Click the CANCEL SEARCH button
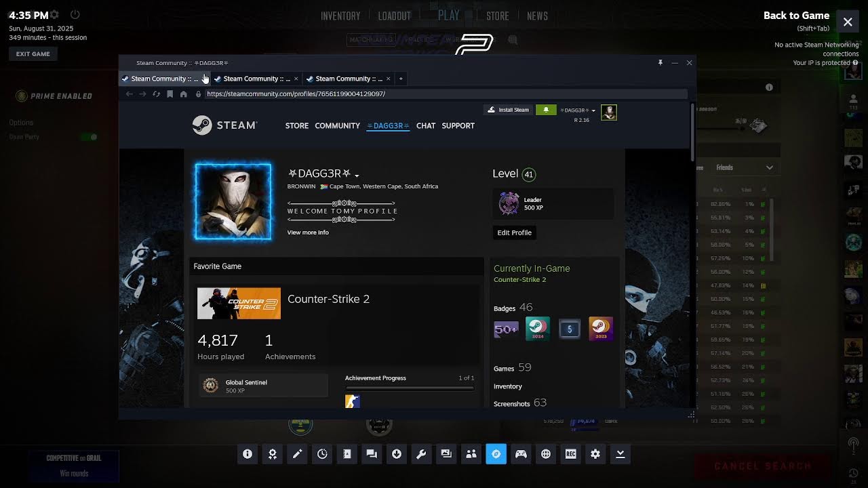This screenshot has height=488, width=868. point(763,466)
